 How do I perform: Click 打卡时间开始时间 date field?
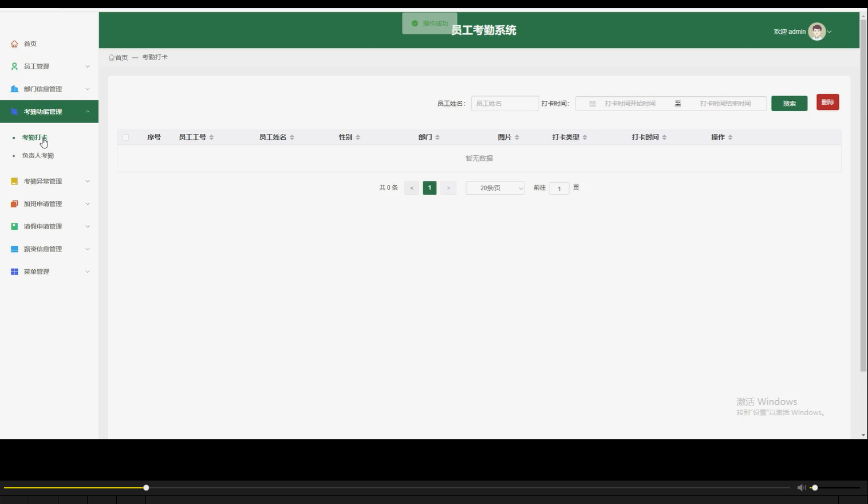630,104
